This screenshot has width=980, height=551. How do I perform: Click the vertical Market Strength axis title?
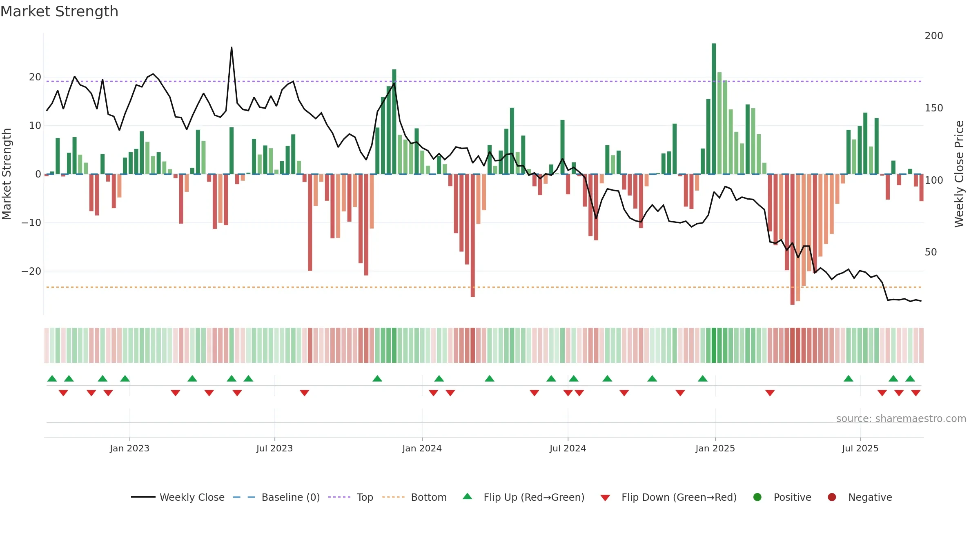(7, 174)
